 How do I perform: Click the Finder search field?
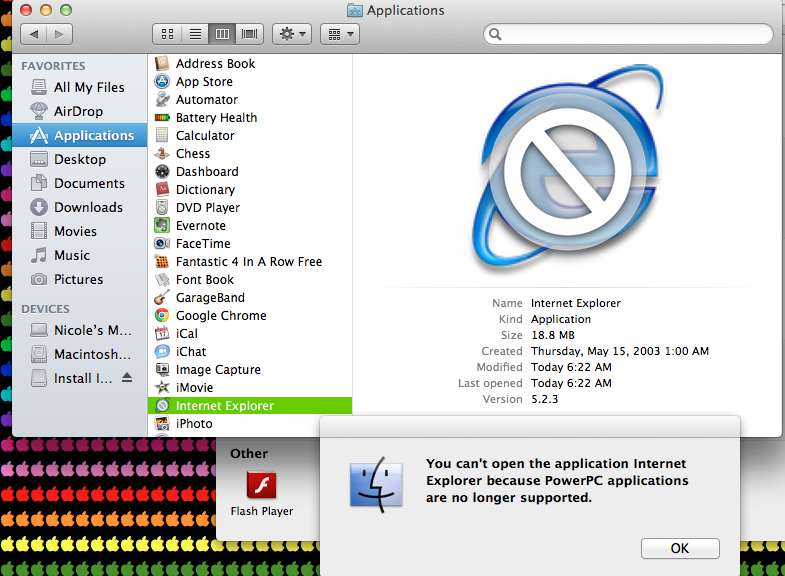[x=628, y=34]
